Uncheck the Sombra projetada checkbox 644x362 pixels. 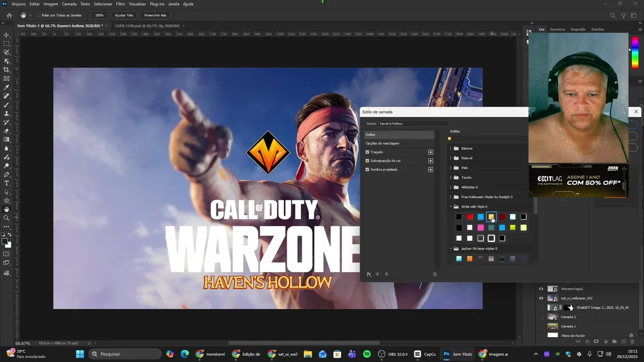368,169
